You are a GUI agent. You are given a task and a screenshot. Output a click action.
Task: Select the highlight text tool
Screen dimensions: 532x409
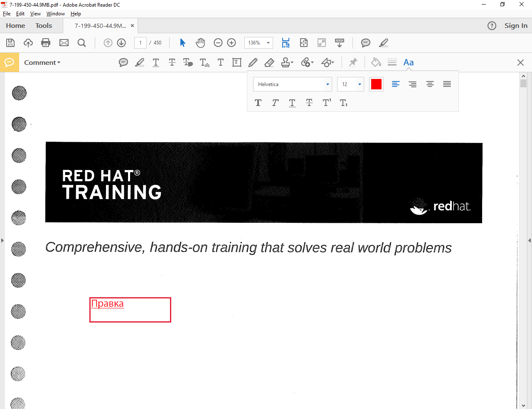[140, 62]
